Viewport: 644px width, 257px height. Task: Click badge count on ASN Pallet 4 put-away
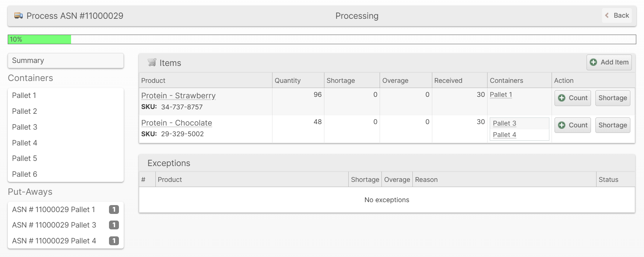tap(114, 241)
